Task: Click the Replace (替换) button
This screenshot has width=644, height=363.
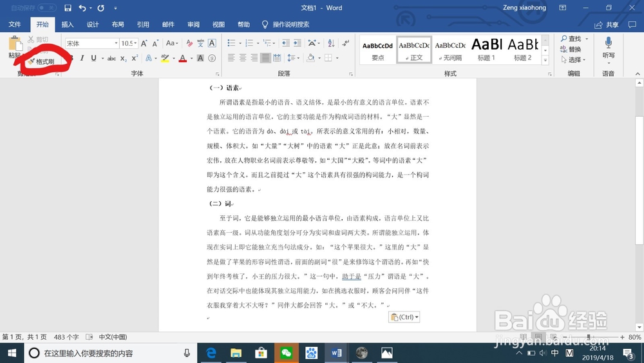Action: tap(571, 50)
